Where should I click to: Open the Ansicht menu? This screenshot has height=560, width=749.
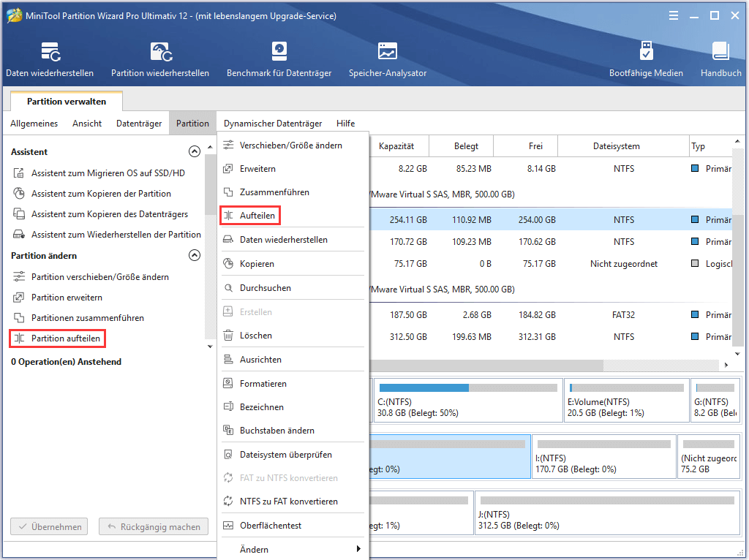(x=87, y=123)
